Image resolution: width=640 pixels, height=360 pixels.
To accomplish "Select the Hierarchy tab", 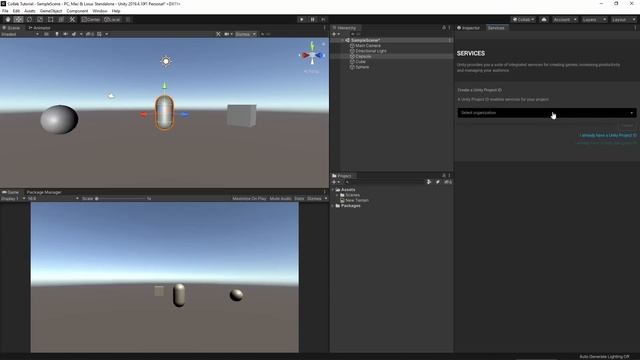I will 344,28.
